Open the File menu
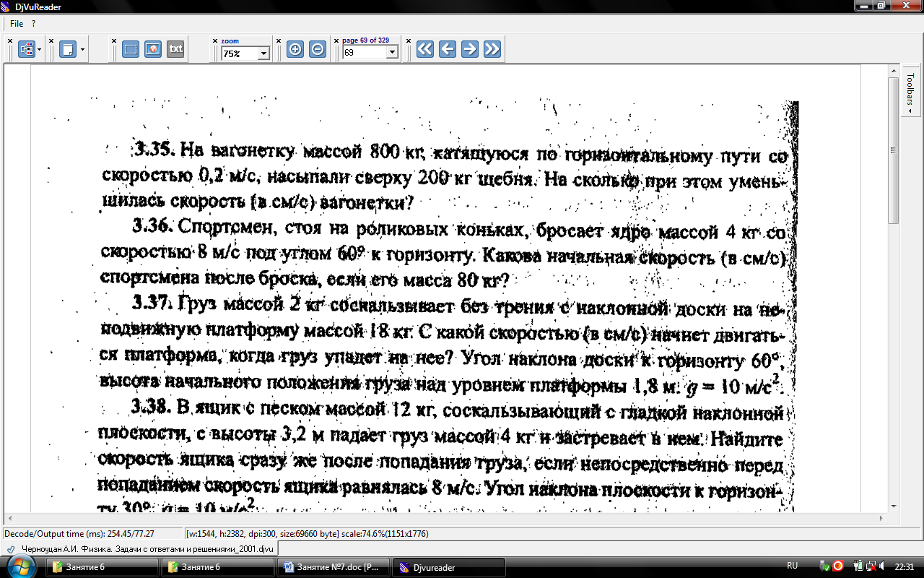 17,24
